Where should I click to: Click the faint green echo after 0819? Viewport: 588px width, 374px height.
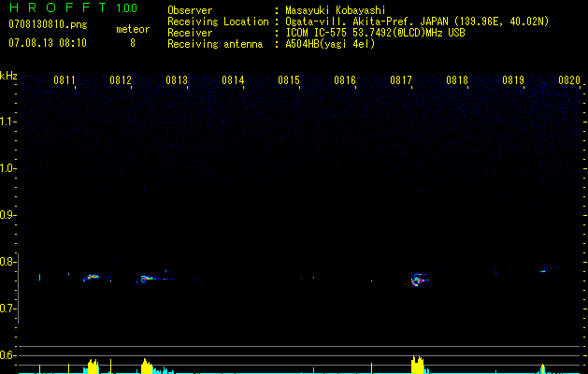point(542,271)
